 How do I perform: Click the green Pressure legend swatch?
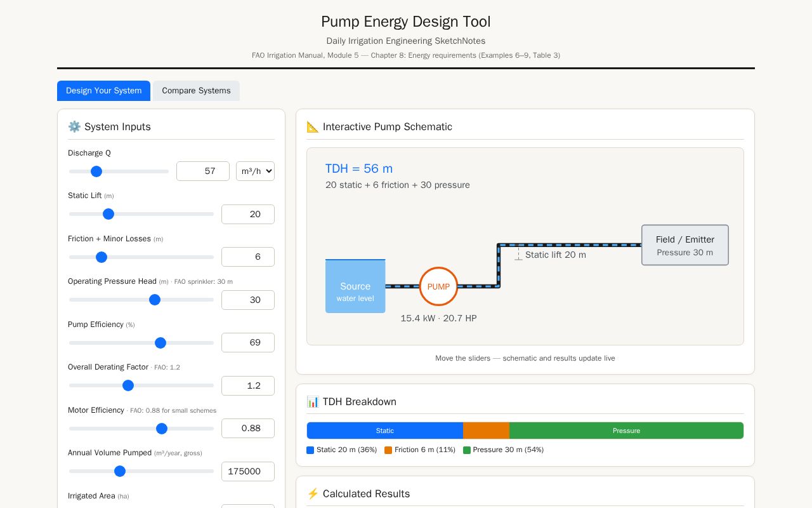tap(467, 450)
